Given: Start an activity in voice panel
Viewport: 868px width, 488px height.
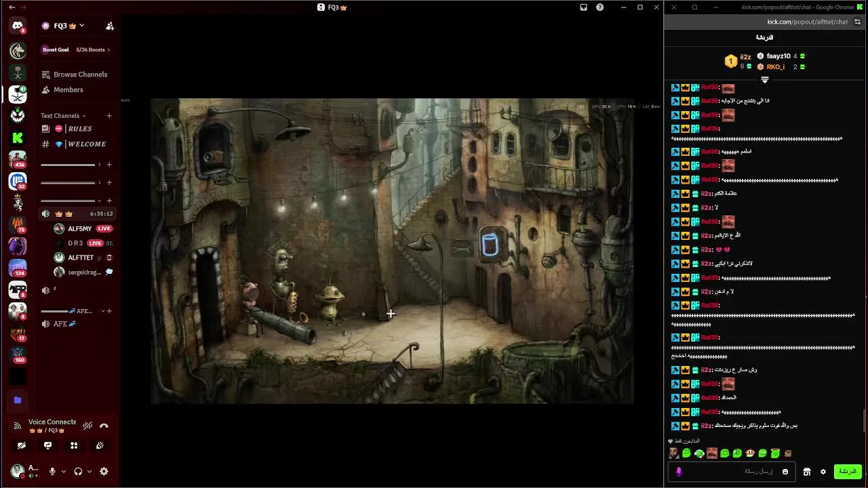Looking at the screenshot, I should (74, 445).
